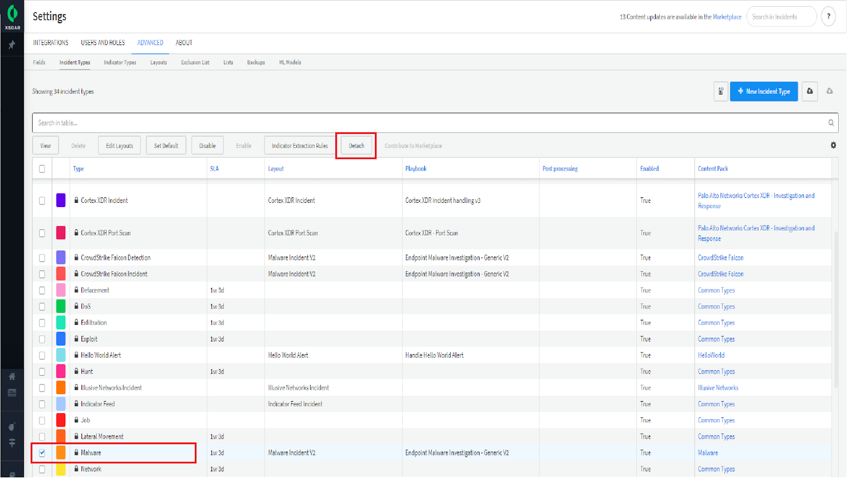The image size is (868, 488).
Task: Open the Fields sub-tab
Action: point(39,62)
